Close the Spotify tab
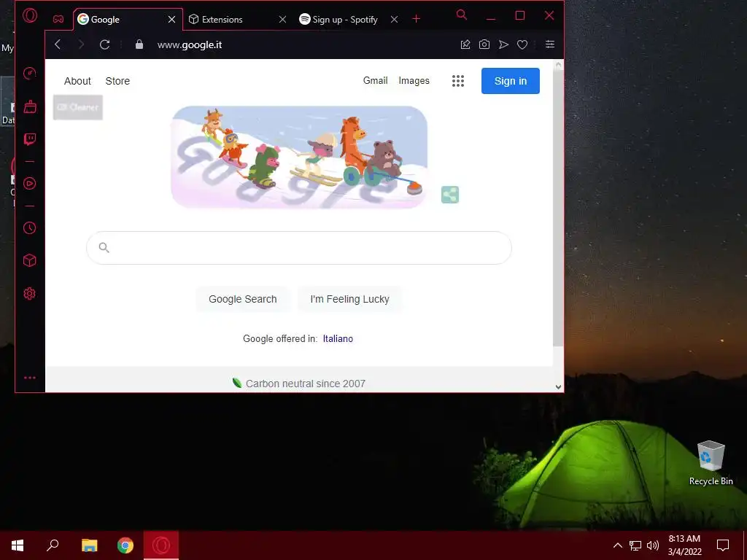The height and width of the screenshot is (560, 747). pyautogui.click(x=394, y=20)
